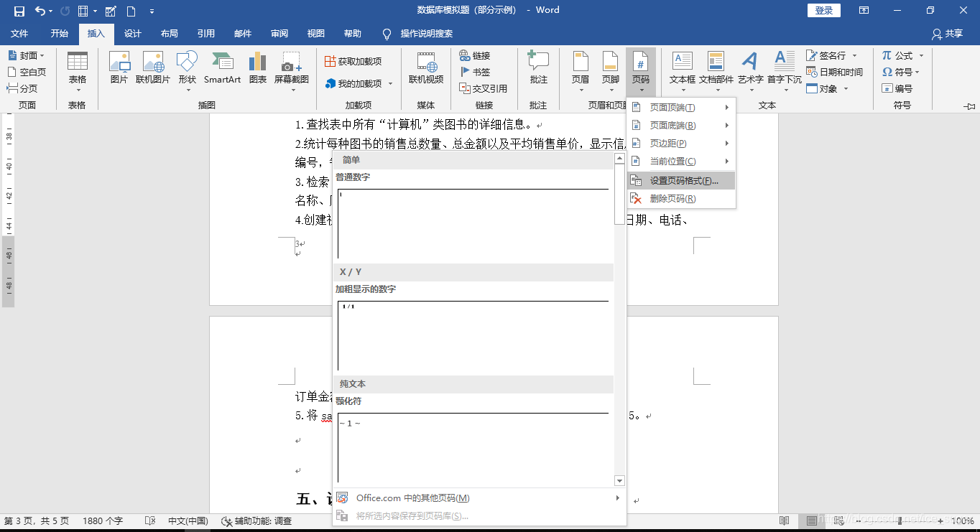The height and width of the screenshot is (532, 980).
Task: Expand Page Margins (页边距) submenu
Action: coord(681,144)
